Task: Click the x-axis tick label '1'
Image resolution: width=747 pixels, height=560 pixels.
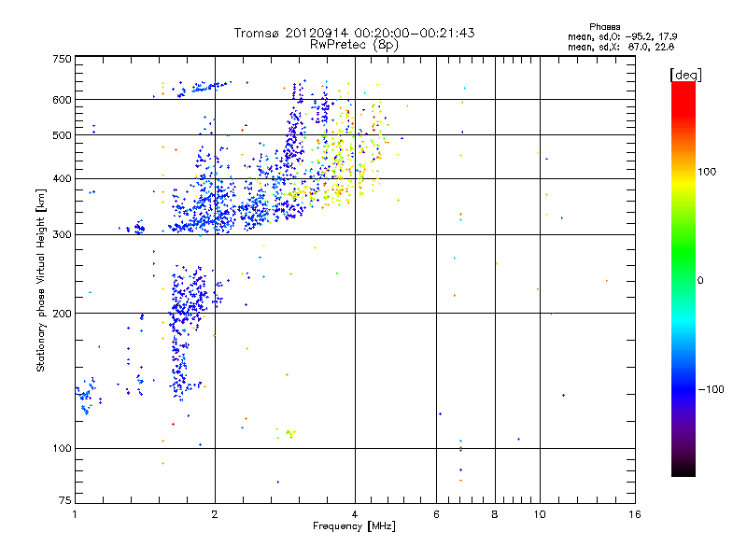Action: coord(75,514)
